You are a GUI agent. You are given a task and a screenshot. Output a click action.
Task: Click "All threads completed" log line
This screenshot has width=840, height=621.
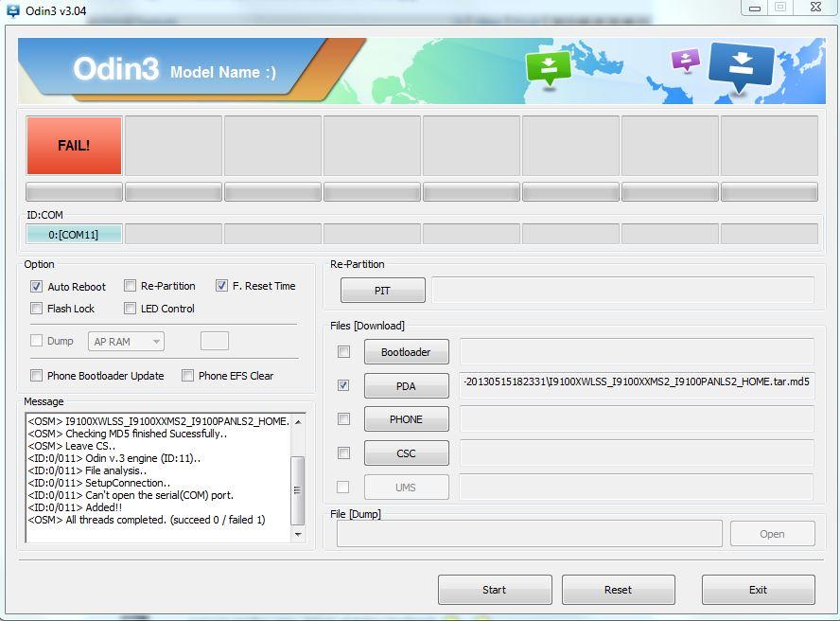click(x=147, y=520)
